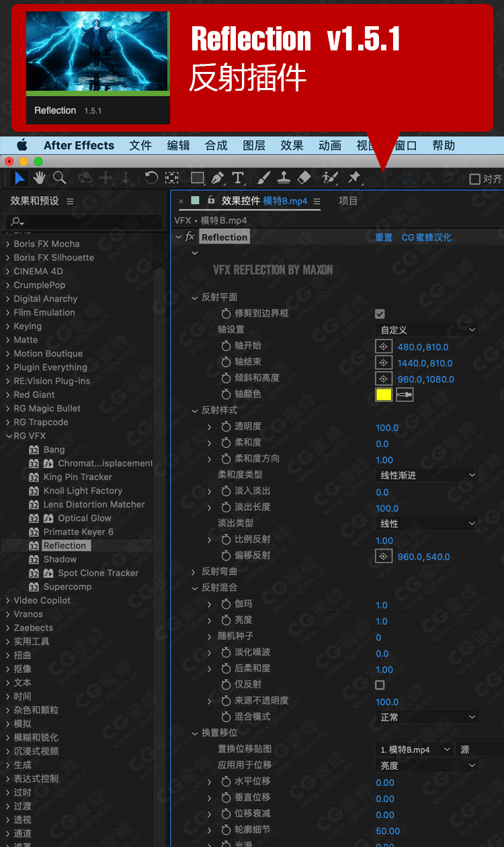This screenshot has width=504, height=847.
Task: Click the crosshair point picker for 轴结束
Action: [384, 363]
